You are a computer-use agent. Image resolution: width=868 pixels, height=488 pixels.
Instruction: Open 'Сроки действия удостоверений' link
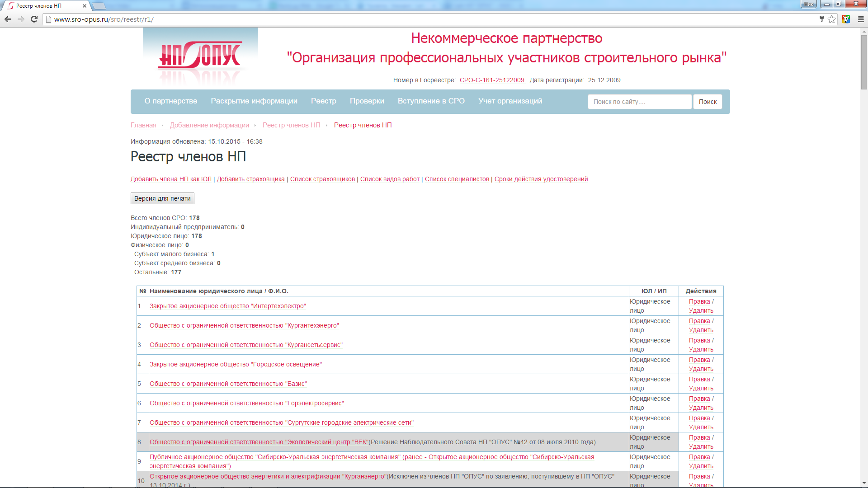(541, 179)
